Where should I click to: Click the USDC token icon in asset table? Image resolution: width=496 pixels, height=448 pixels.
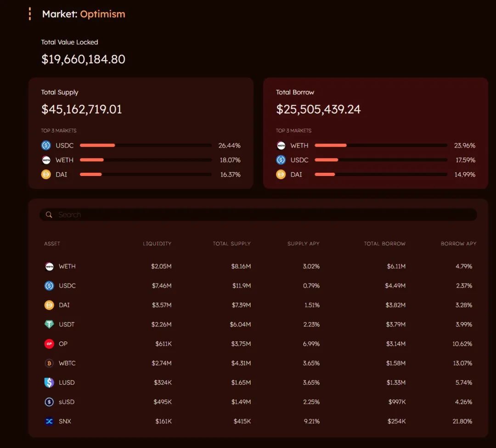pyautogui.click(x=49, y=286)
